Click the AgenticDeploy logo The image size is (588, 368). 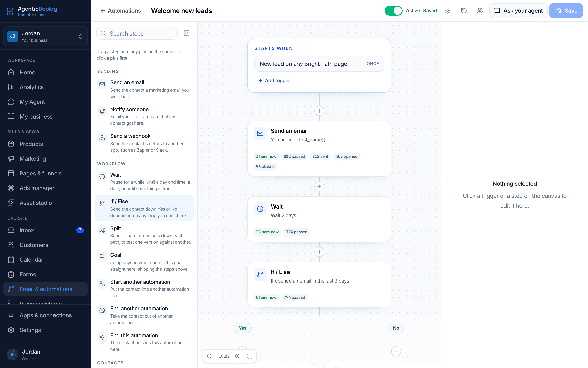click(x=32, y=11)
